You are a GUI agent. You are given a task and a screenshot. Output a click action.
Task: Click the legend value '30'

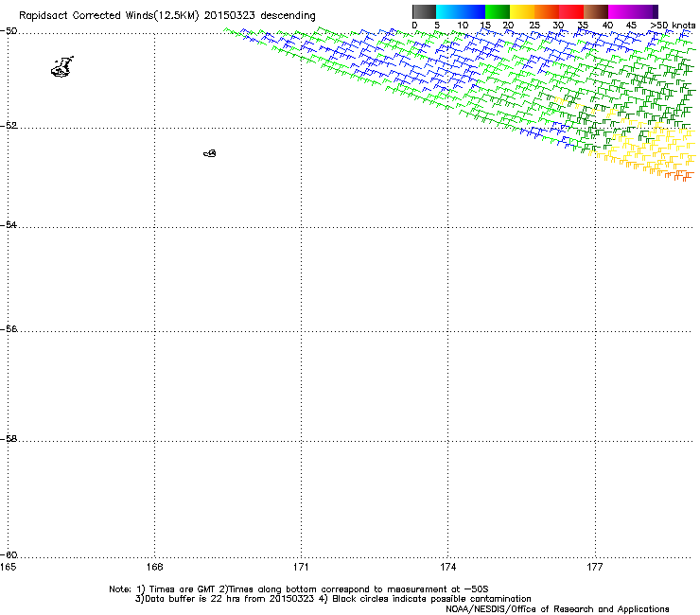pos(558,26)
